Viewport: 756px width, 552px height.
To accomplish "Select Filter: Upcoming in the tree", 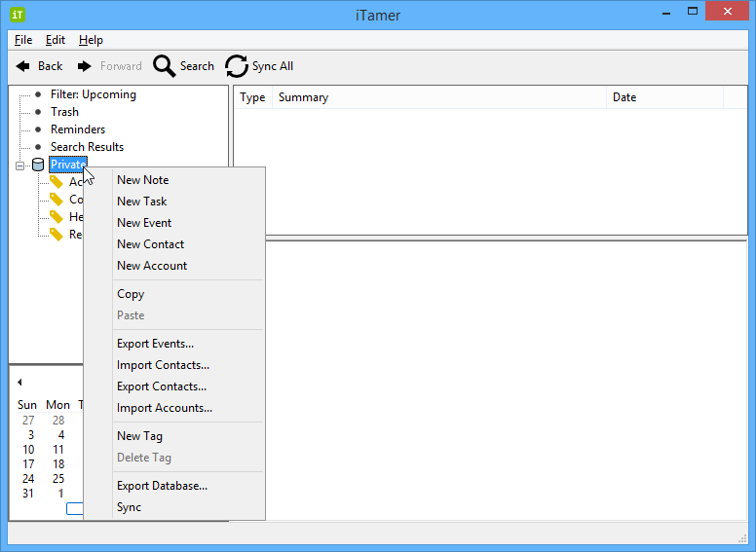I will (x=93, y=94).
